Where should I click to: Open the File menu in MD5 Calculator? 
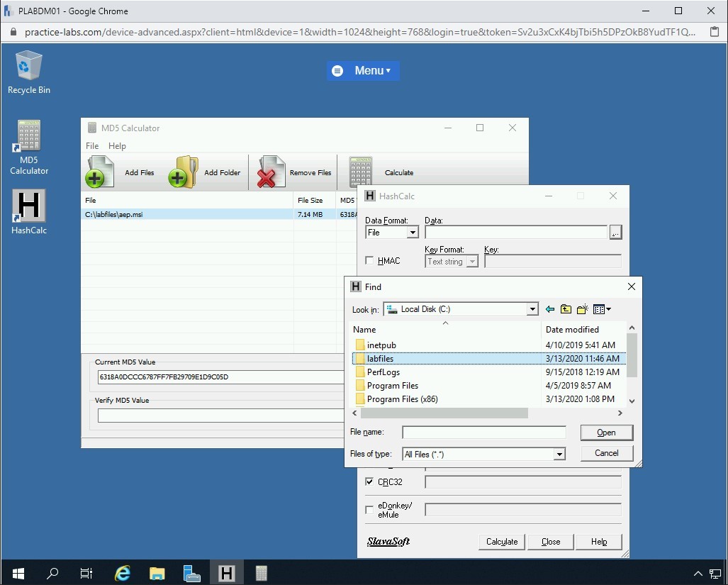(92, 146)
